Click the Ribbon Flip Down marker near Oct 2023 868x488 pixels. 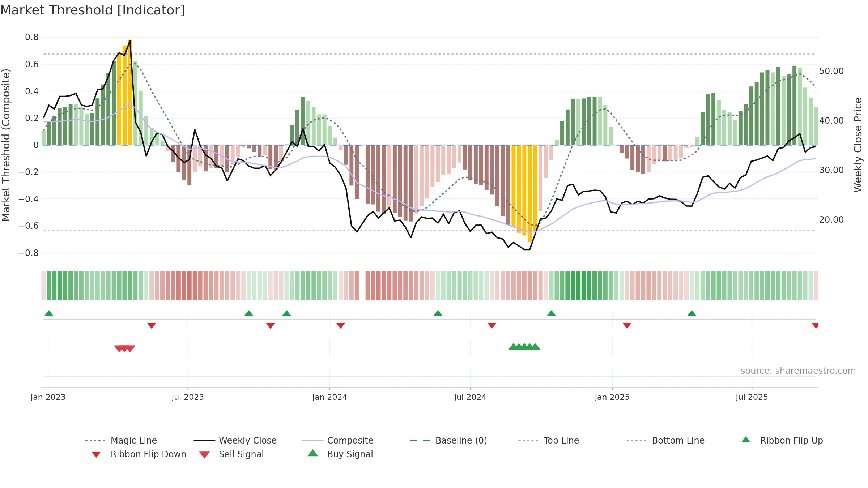point(271,326)
